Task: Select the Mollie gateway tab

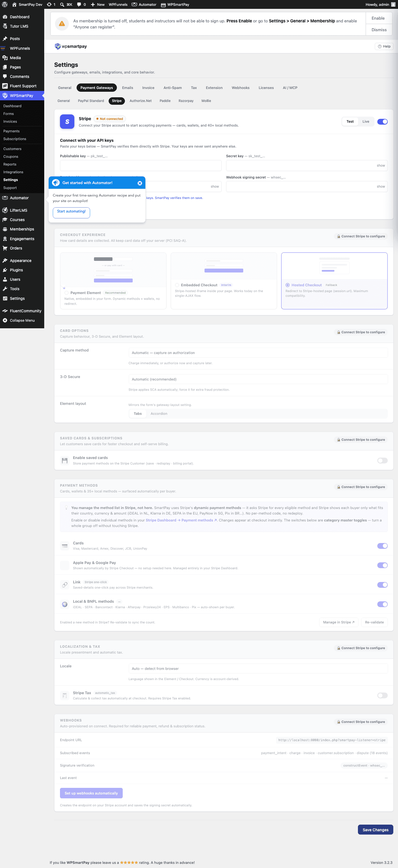Action: click(x=206, y=101)
